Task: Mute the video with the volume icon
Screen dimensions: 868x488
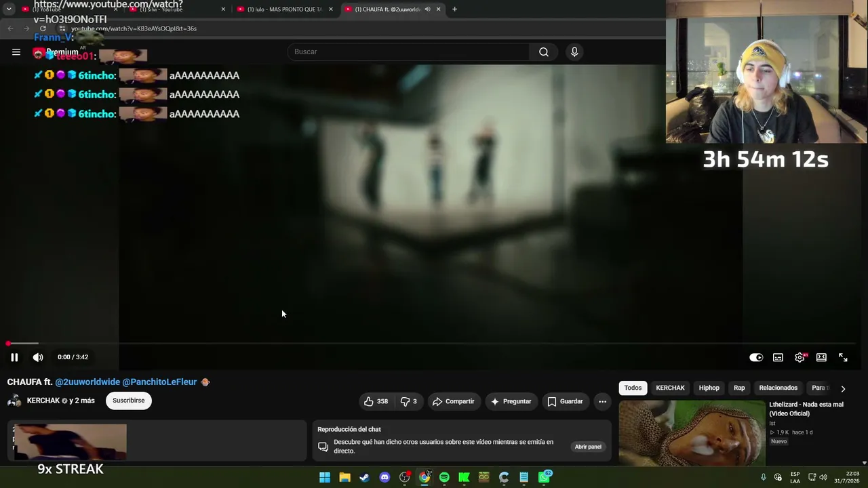Action: click(x=38, y=357)
